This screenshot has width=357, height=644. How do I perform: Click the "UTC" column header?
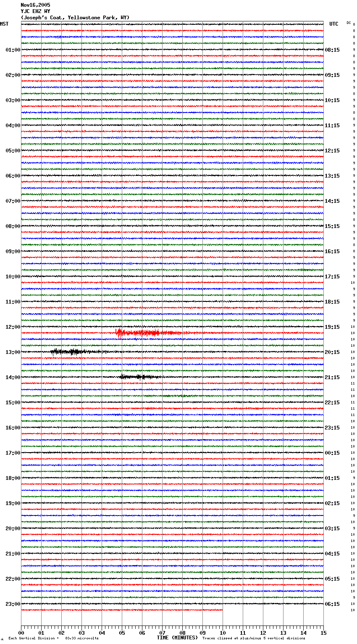coord(334,24)
